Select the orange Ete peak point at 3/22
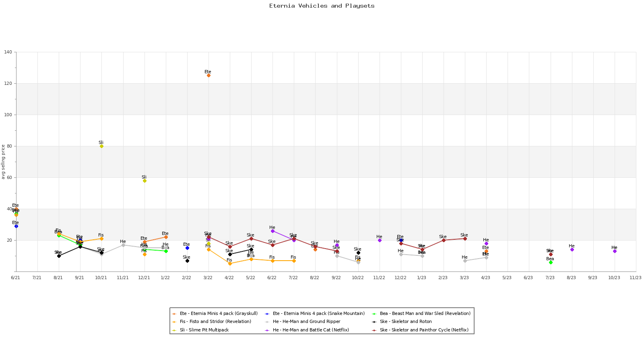The height and width of the screenshot is (362, 644). pyautogui.click(x=208, y=75)
